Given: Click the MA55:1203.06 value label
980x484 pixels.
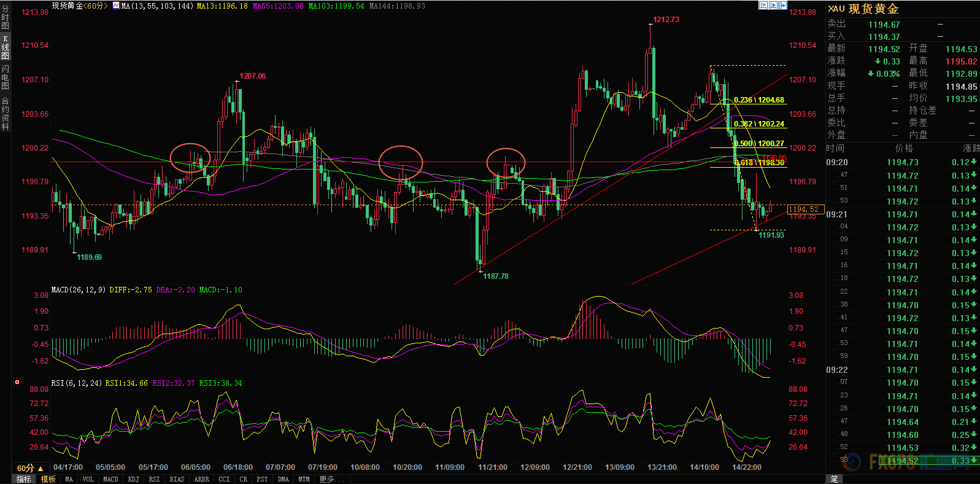Looking at the screenshot, I should point(278,6).
